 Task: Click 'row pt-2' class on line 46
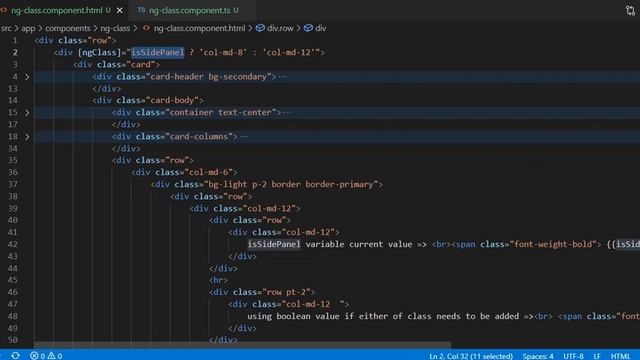point(286,292)
